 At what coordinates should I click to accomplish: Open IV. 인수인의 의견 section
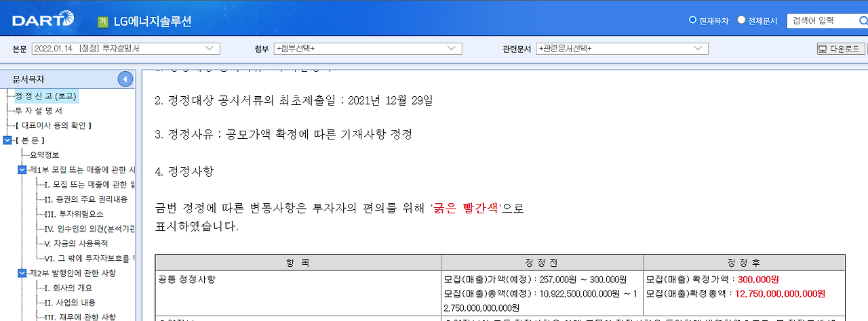[x=90, y=229]
